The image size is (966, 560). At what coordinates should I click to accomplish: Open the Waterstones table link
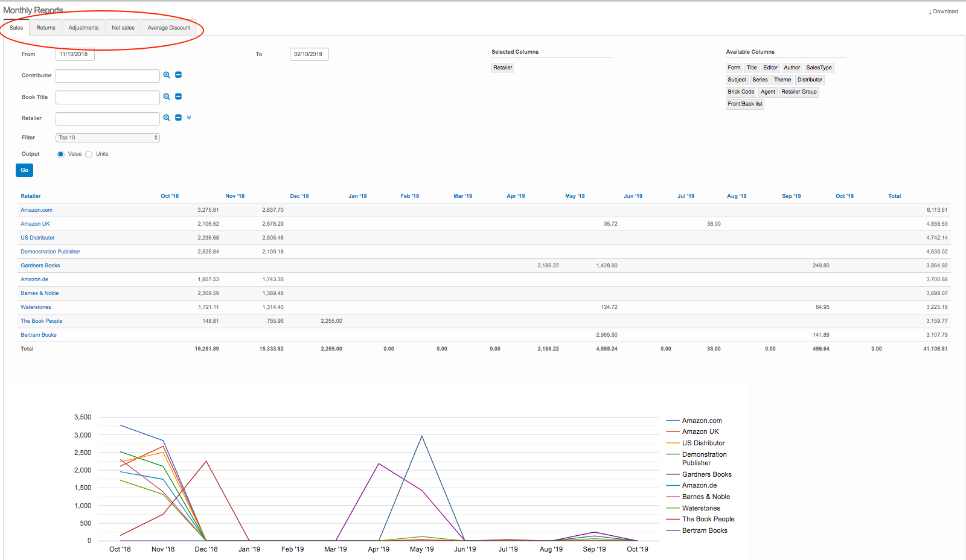pos(36,307)
